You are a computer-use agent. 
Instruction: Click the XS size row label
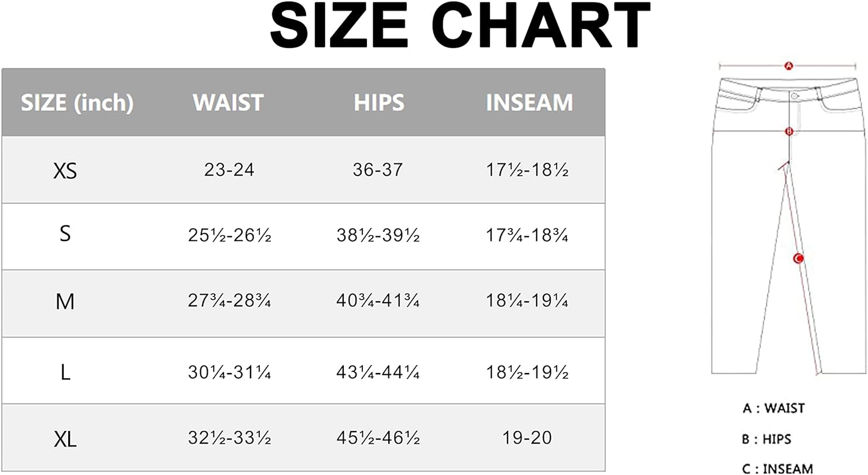pos(65,171)
